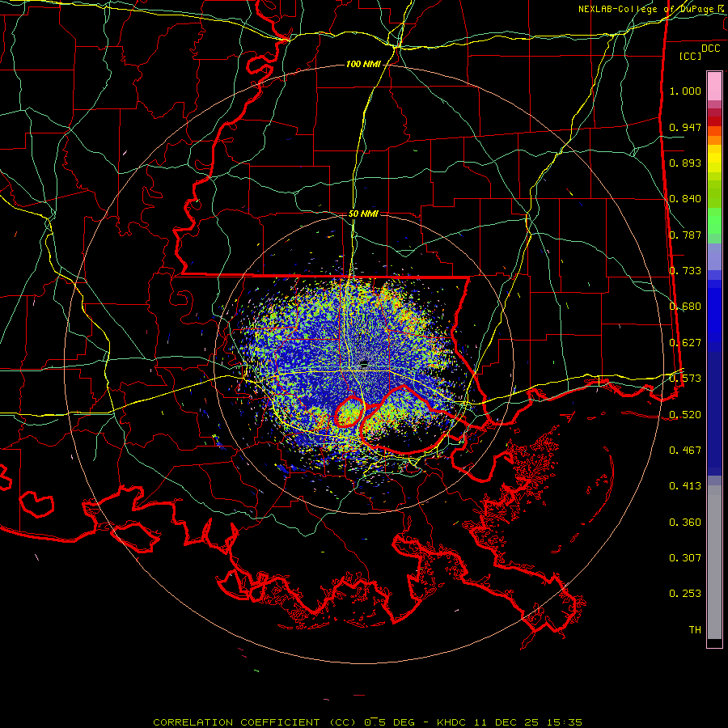This screenshot has width=728, height=728.
Task: Select the 0.573 scale value
Action: pos(685,379)
